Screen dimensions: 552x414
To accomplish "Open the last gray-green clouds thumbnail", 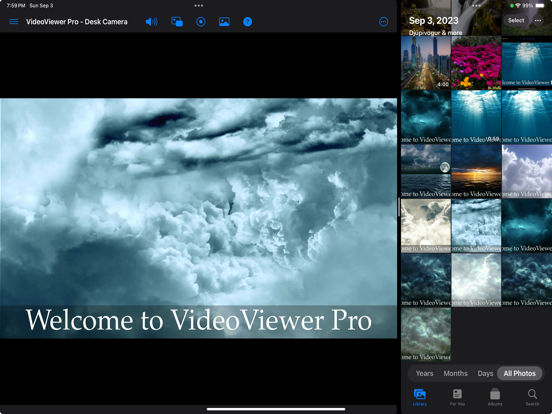I will coord(426,335).
